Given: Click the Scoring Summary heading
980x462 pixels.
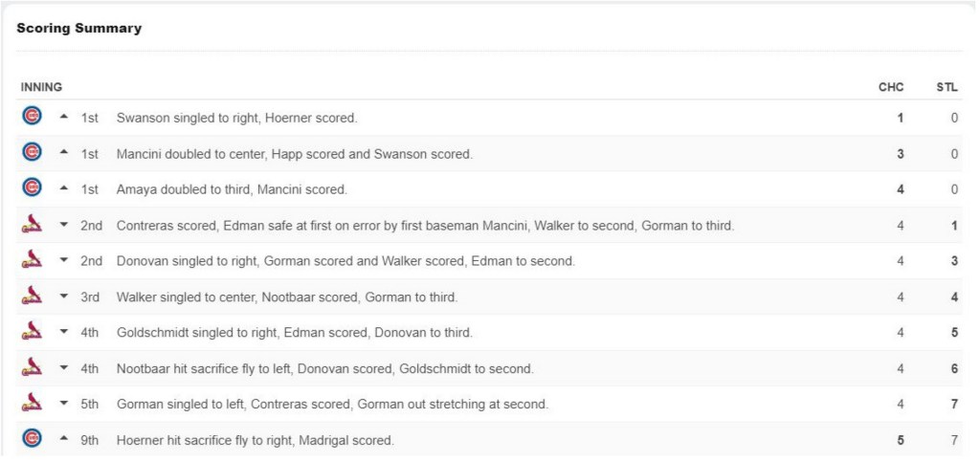Looking at the screenshot, I should [78, 29].
